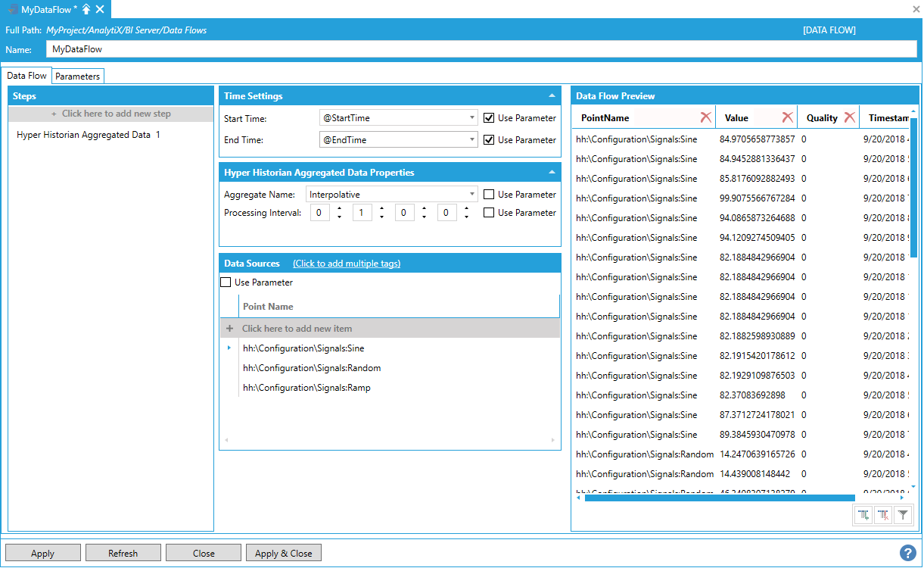
Task: Click the funnel filter icon in preview
Action: [903, 515]
